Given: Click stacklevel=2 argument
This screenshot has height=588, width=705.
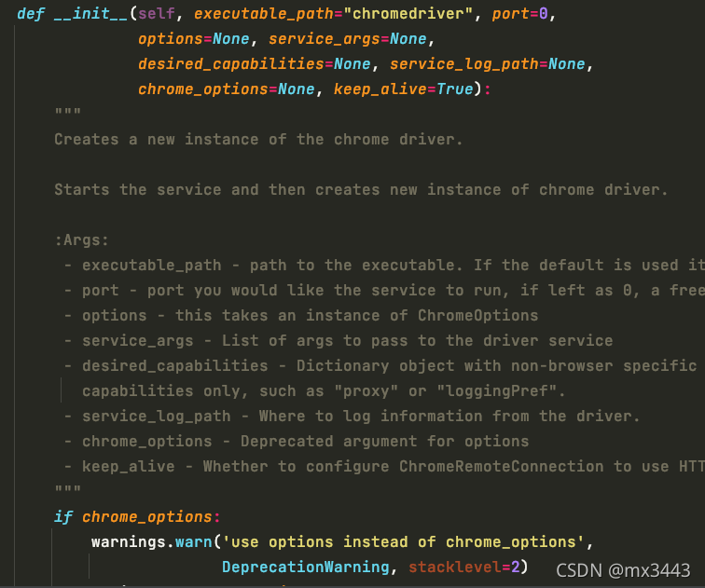Looking at the screenshot, I should (x=464, y=567).
